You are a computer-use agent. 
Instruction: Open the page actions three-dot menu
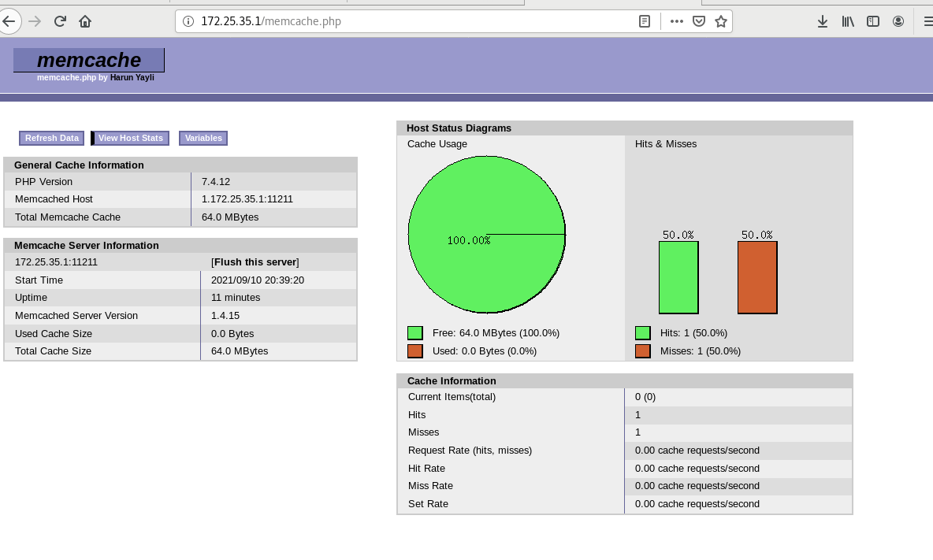point(677,21)
